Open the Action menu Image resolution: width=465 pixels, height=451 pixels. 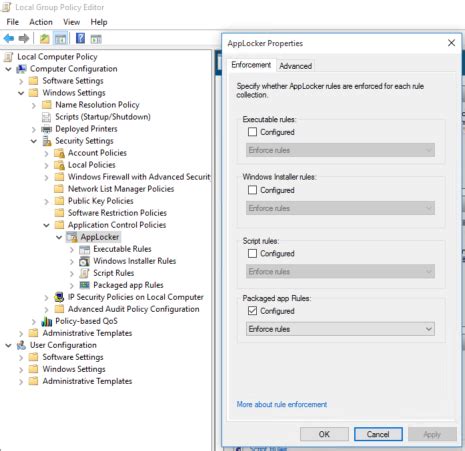(x=41, y=22)
